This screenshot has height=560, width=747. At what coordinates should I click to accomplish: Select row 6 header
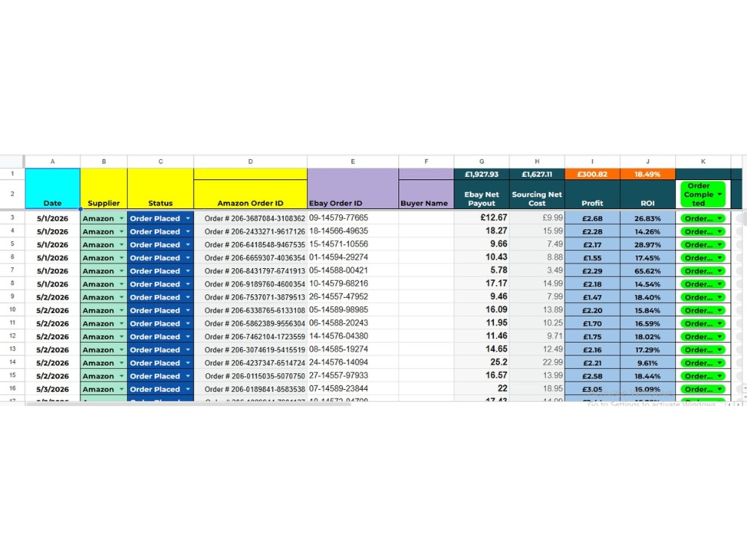tap(13, 257)
